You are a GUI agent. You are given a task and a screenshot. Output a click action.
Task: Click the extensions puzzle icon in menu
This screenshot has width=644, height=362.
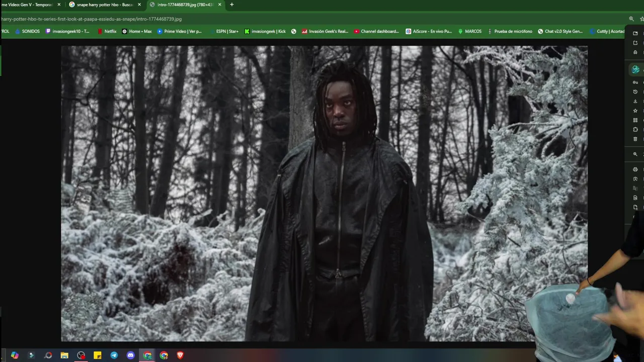click(x=635, y=129)
